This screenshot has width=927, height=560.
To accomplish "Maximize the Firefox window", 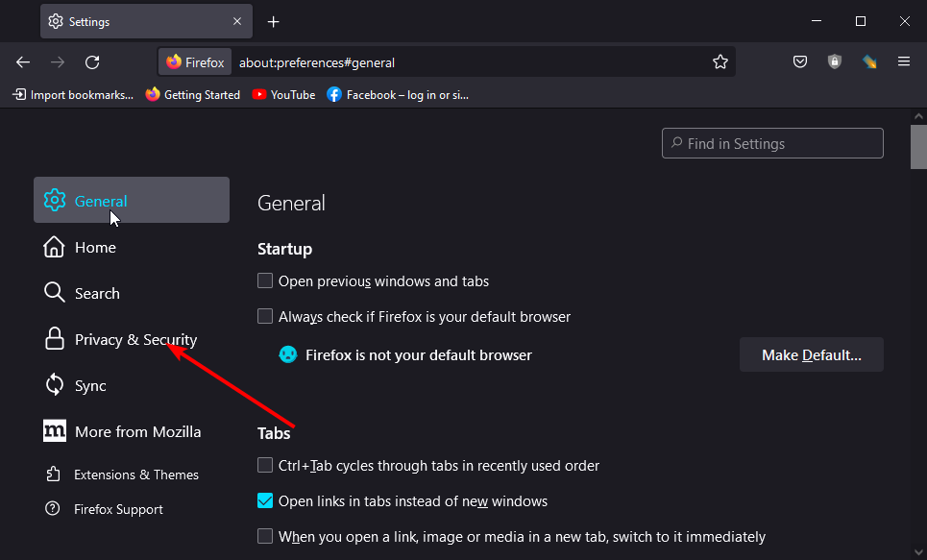I will pyautogui.click(x=861, y=21).
